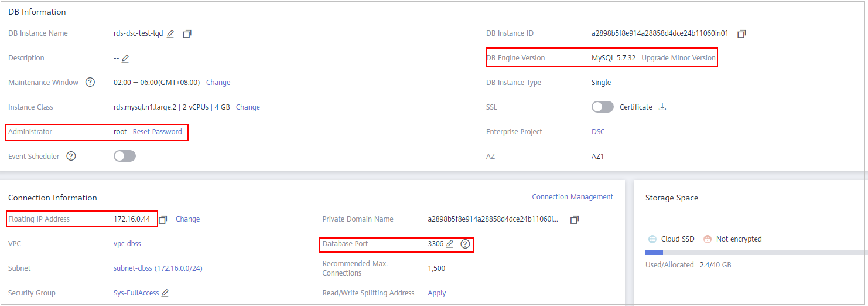Turn on the Event Scheduler switch
The image size is (868, 306).
125,156
